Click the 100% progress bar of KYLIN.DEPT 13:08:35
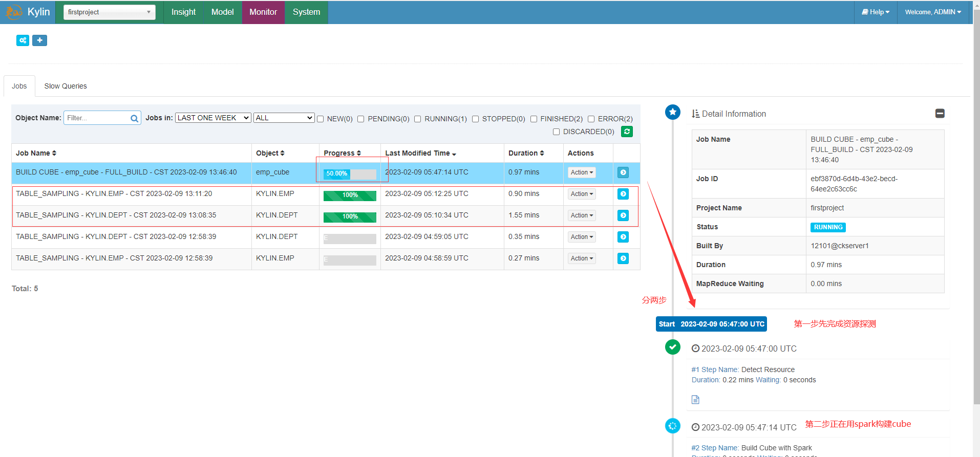Screen dimensions: 980x457 pyautogui.click(x=350, y=216)
